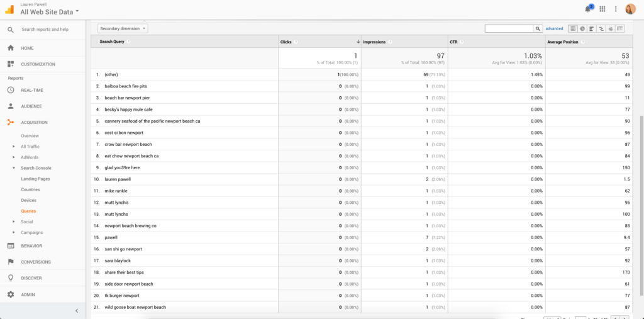
Task: Click the Home house icon
Action: (11, 48)
